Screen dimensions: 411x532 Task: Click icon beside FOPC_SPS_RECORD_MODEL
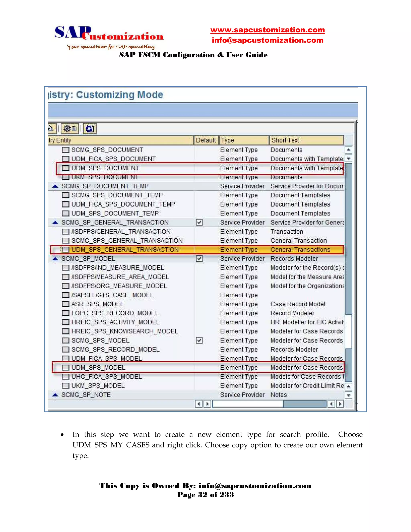(x=65, y=313)
